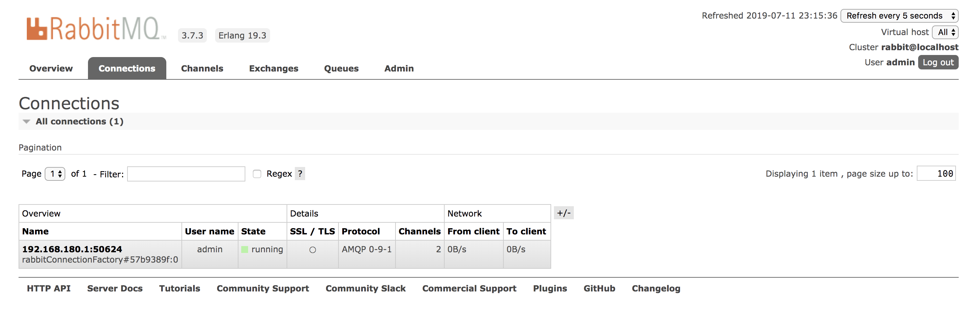Click the Regex help question mark
This screenshot has width=980, height=321.
click(x=300, y=174)
